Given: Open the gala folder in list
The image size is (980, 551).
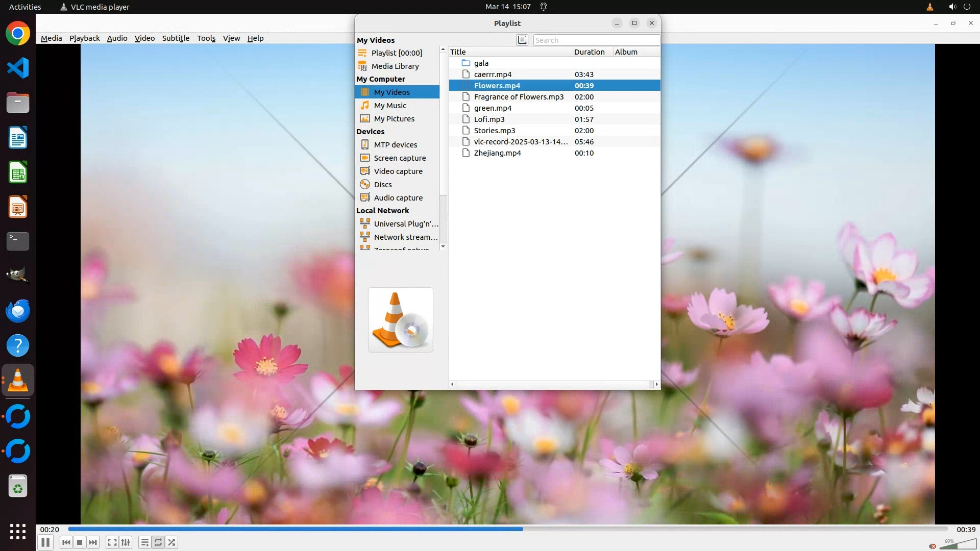Looking at the screenshot, I should [481, 63].
